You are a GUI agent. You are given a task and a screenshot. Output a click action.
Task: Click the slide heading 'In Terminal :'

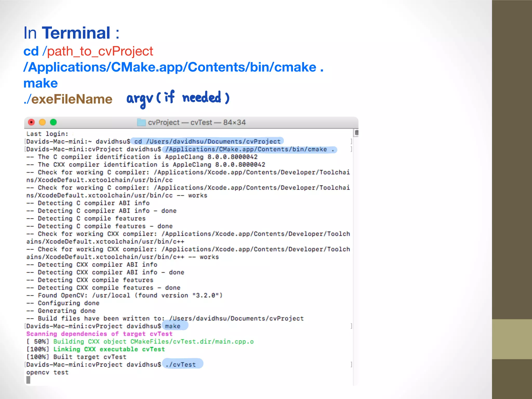[x=71, y=33]
